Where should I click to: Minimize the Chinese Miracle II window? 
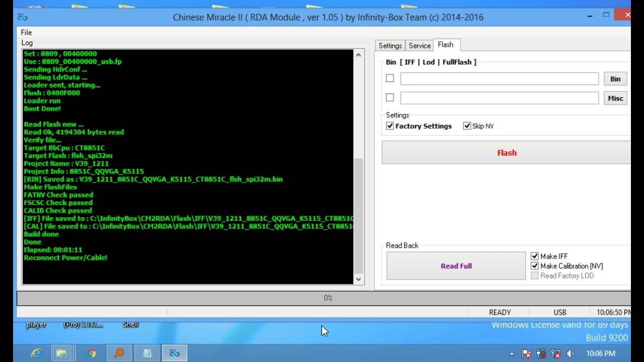point(590,16)
